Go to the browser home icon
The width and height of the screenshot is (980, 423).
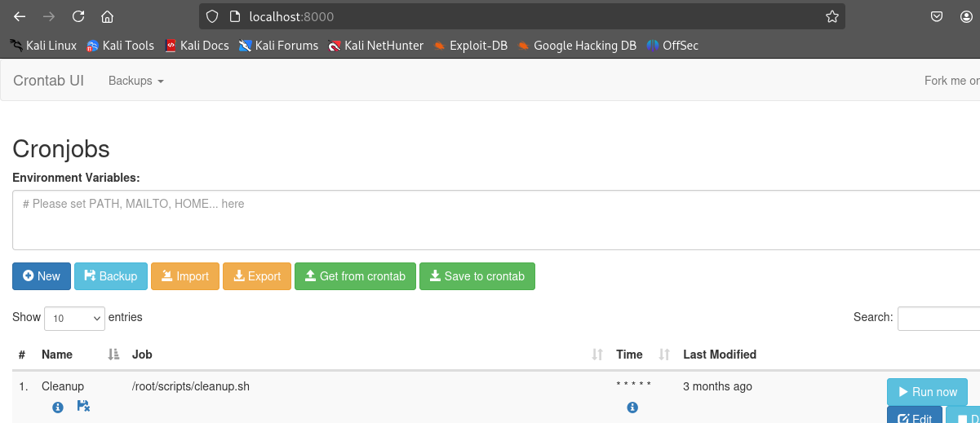107,16
